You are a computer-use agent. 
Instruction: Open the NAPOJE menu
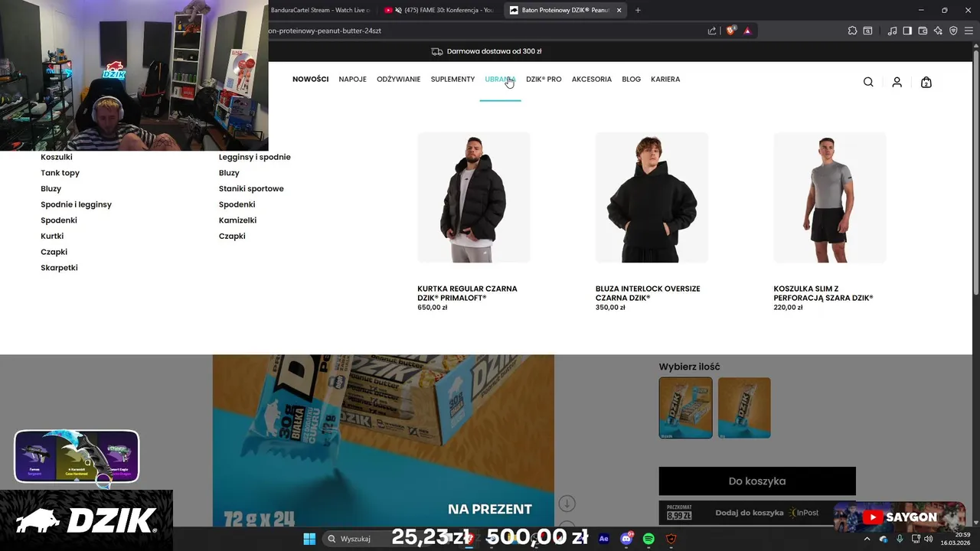(352, 79)
